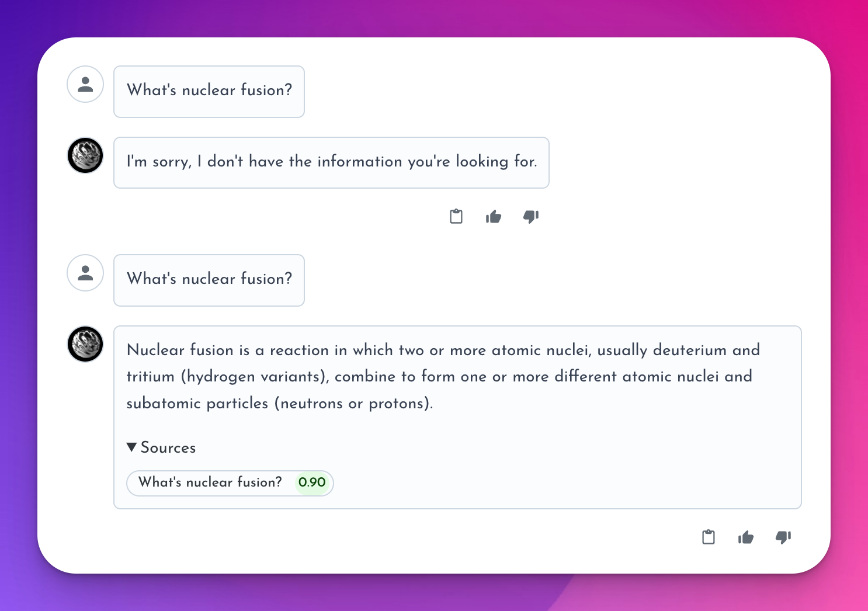Screen dimensions: 868x611
Task: Copy the "I'm sorry" bot reply
Action: 456,217
